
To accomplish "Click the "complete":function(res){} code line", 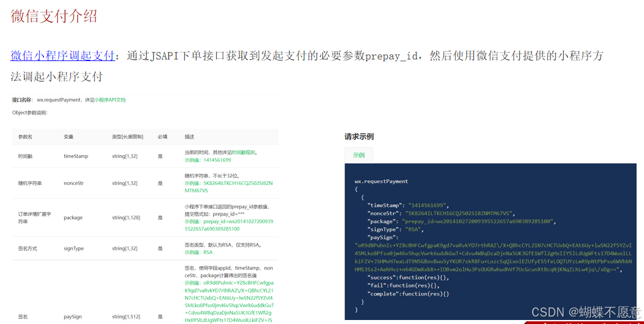I will point(408,294).
